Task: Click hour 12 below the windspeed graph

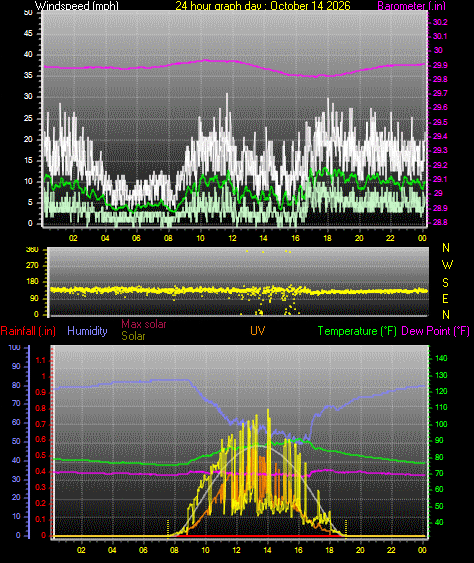Action: [232, 238]
